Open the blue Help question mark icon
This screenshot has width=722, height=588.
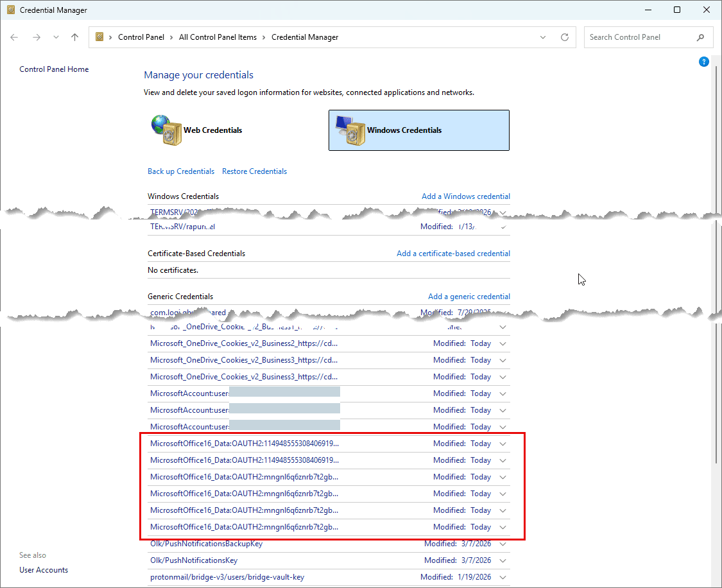(703, 62)
